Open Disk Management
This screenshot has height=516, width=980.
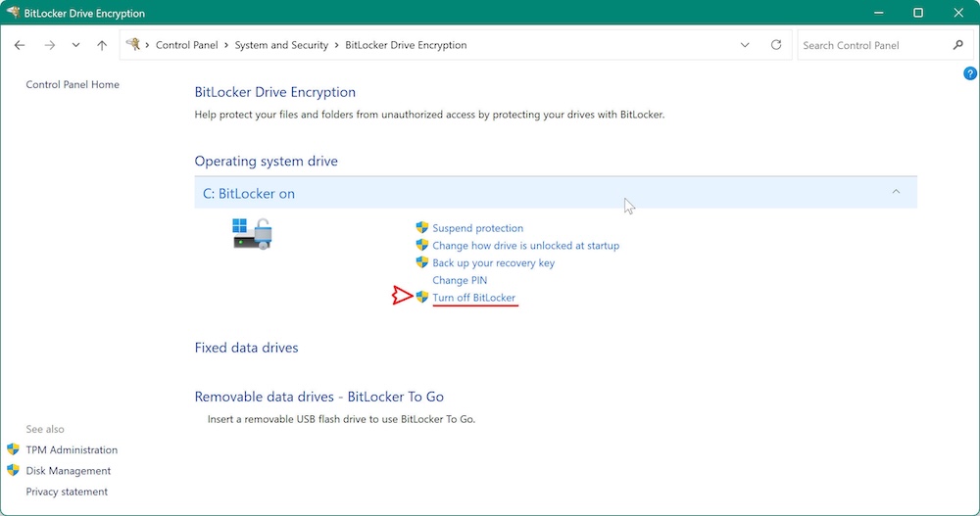coord(69,471)
